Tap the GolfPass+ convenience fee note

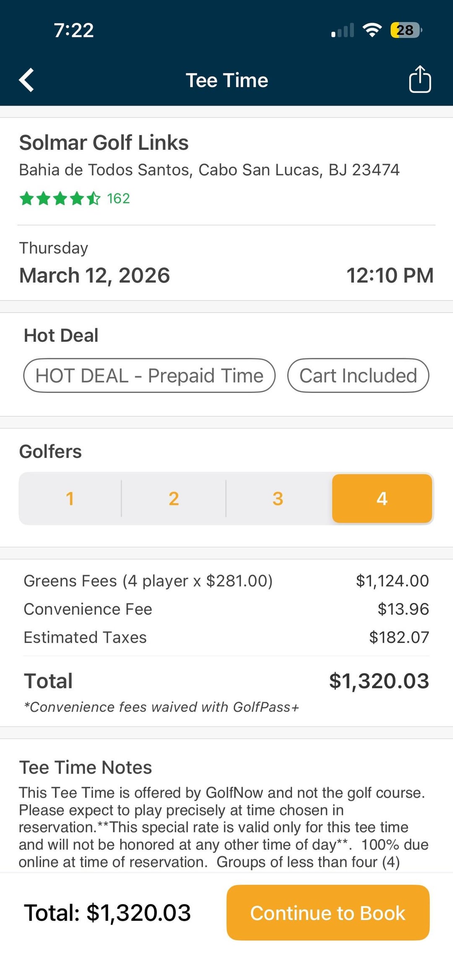tap(161, 707)
